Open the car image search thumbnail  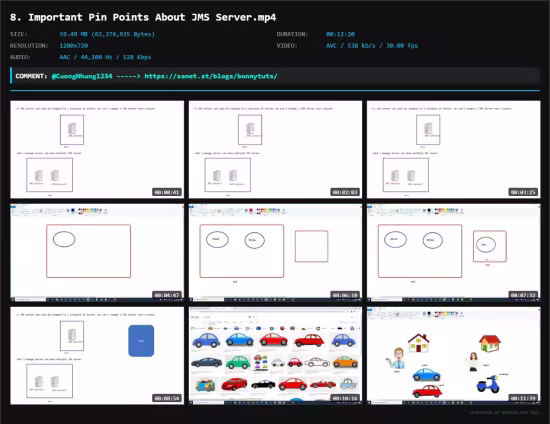tap(275, 356)
